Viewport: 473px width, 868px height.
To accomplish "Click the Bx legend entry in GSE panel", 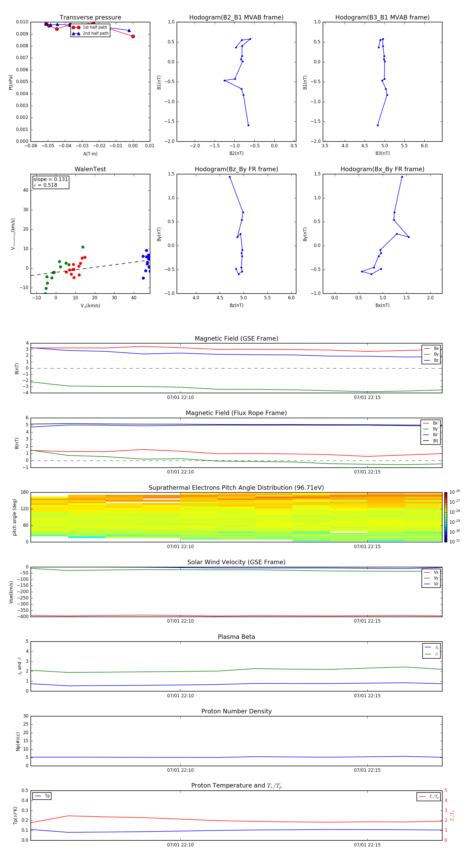I will 431,349.
